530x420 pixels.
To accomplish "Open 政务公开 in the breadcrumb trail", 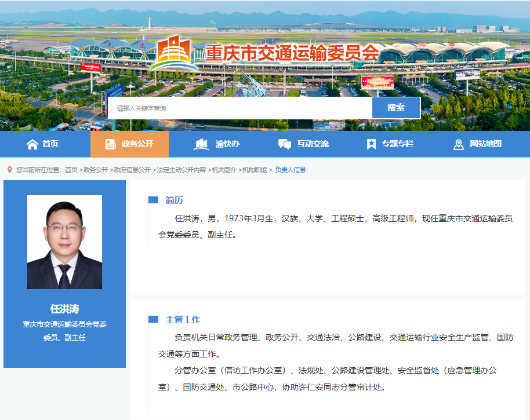I will (x=96, y=170).
